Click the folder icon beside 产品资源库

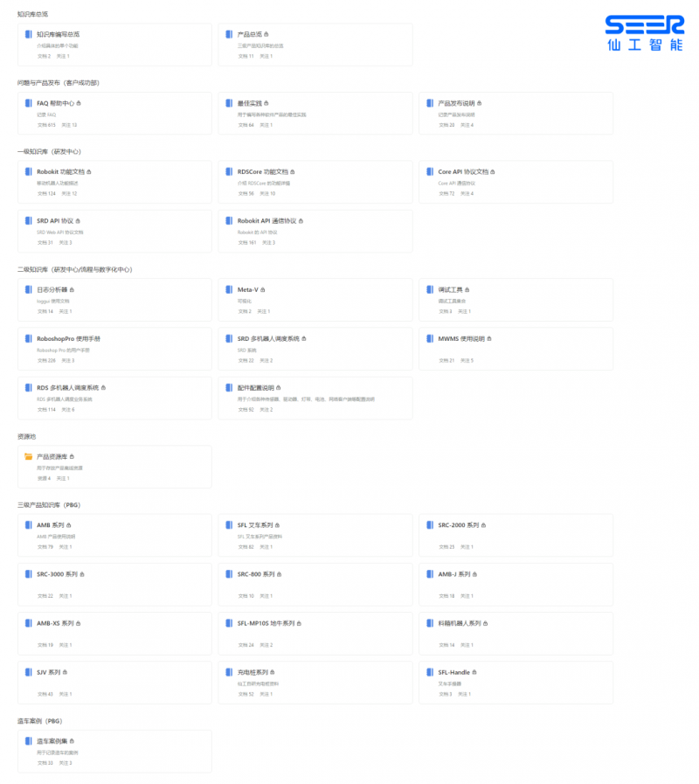(x=29, y=456)
